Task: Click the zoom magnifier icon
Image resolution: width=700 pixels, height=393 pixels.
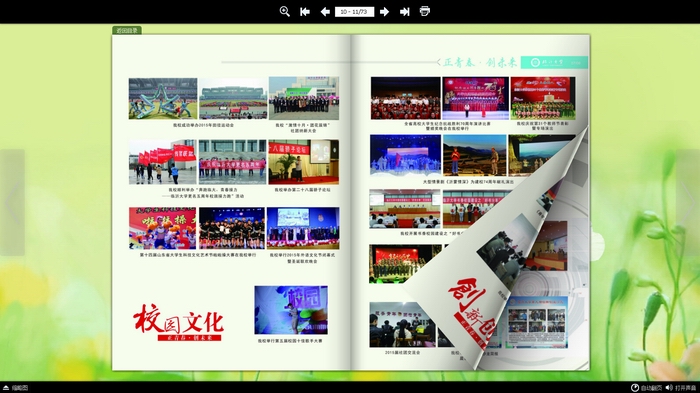Action: click(284, 12)
